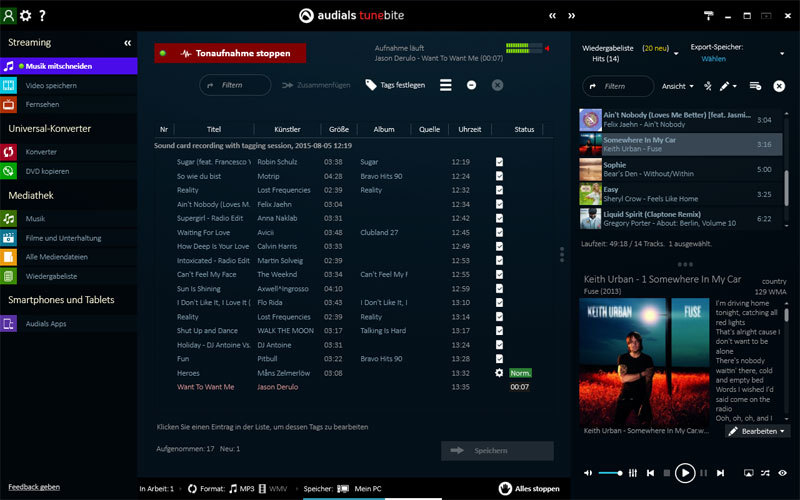Open the Ansicht dropdown in playlist panel

click(x=678, y=86)
